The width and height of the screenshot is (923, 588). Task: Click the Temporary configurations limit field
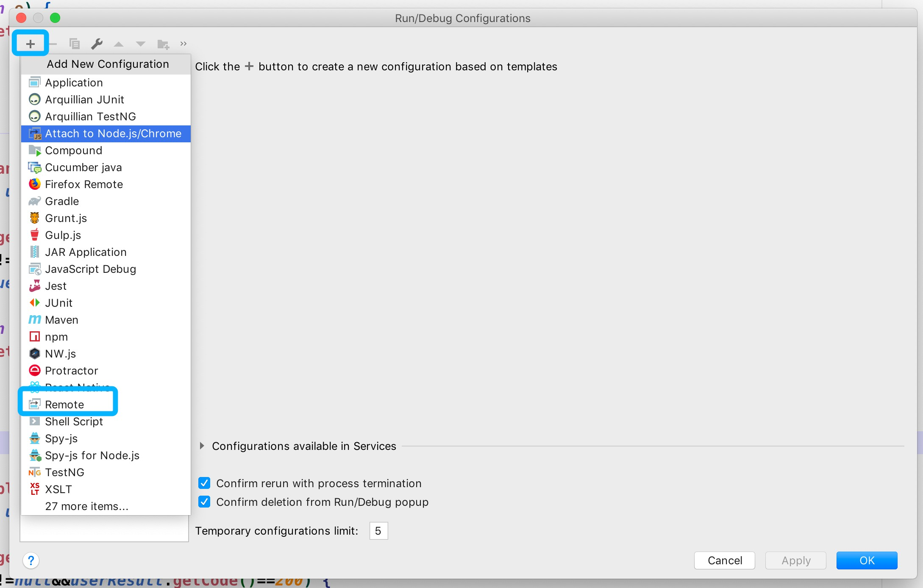coord(378,531)
